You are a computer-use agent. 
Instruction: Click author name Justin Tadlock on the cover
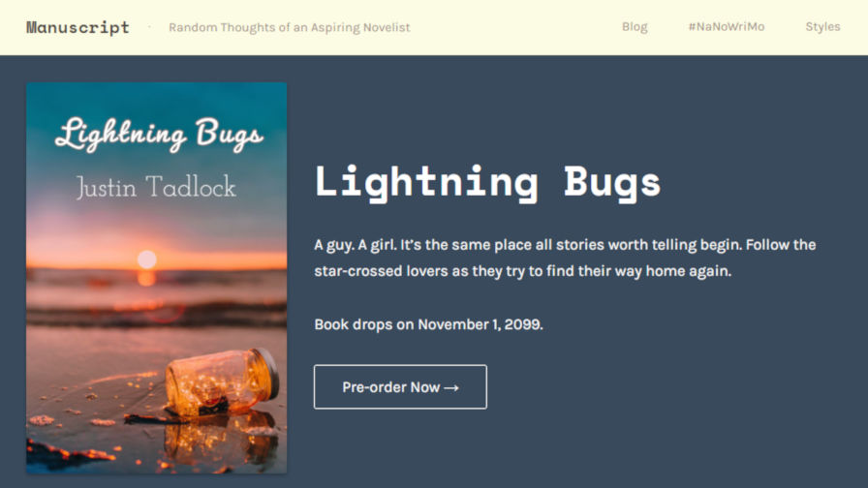[x=156, y=187]
